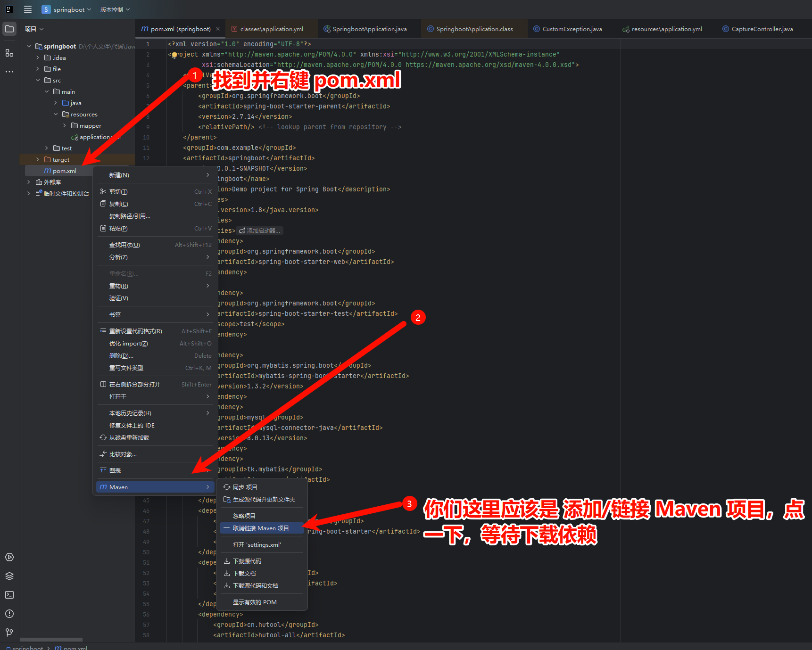Expand the .idea folder
812x650 pixels.
tap(38, 58)
